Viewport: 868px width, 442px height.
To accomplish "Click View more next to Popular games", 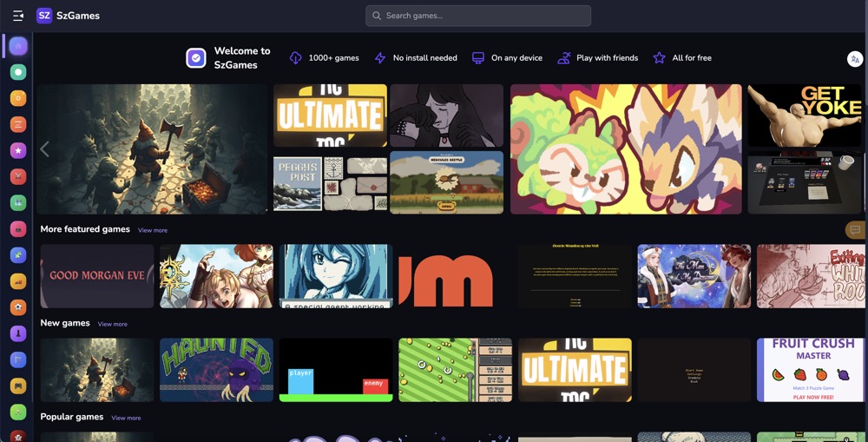I will pos(126,418).
